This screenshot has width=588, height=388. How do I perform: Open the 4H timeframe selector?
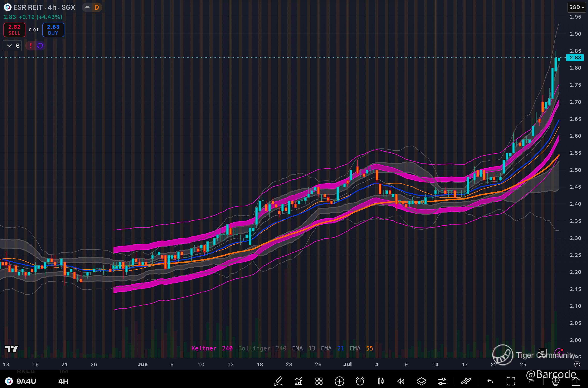pos(63,381)
